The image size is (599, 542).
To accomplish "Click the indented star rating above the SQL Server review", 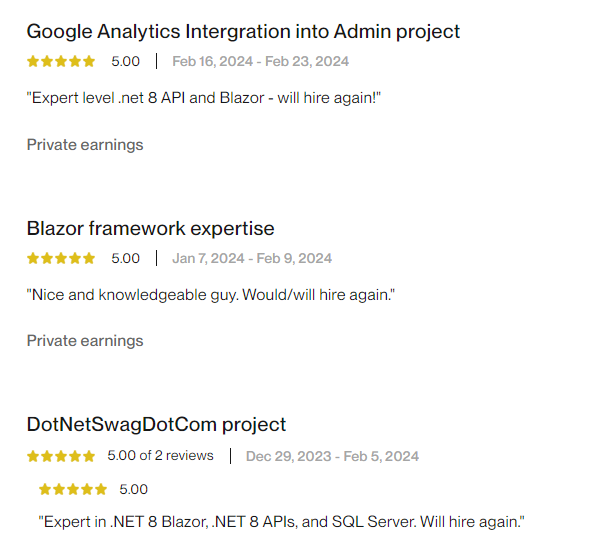I will [73, 489].
